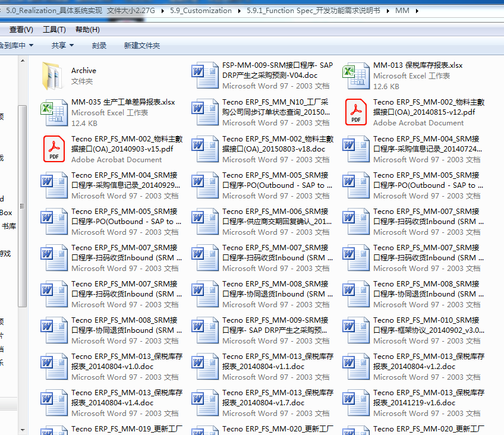Select file name ending '20140903-v15.pdf'

point(127,144)
